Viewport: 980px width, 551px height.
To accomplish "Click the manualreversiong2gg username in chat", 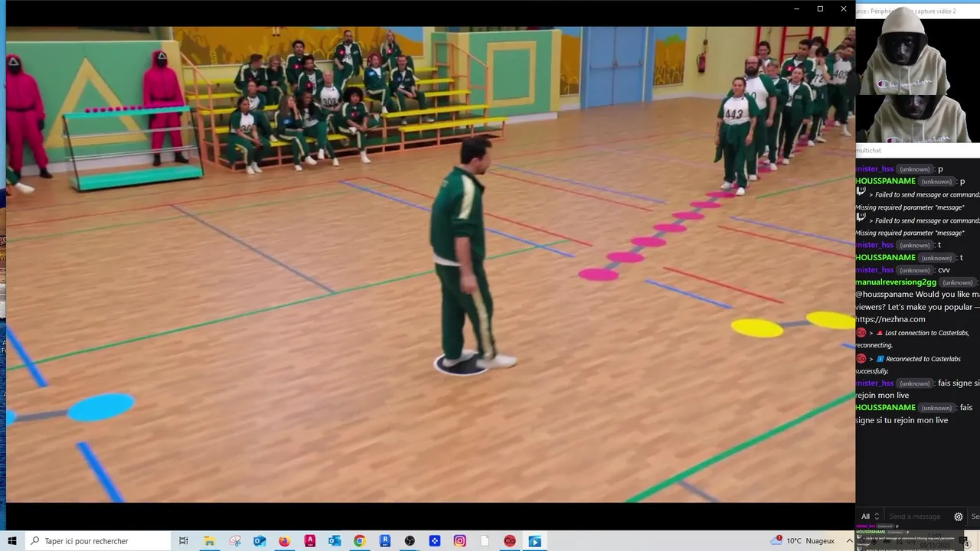I will 896,282.
